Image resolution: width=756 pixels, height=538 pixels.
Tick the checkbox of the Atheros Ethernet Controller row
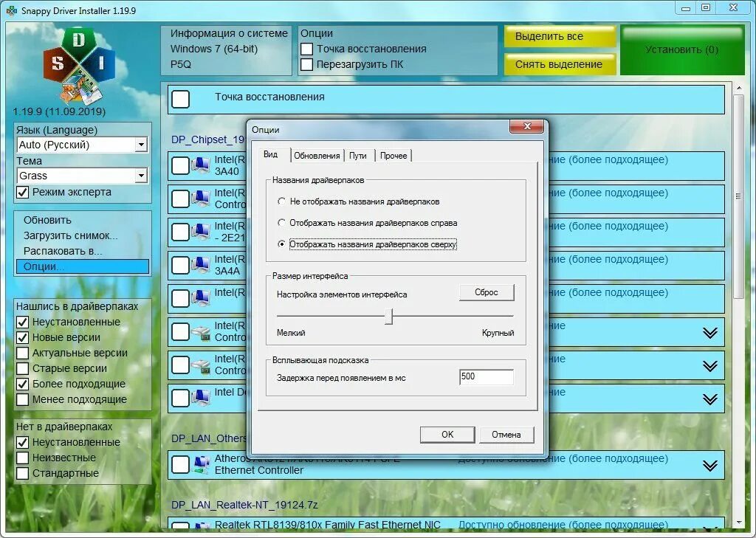(181, 465)
